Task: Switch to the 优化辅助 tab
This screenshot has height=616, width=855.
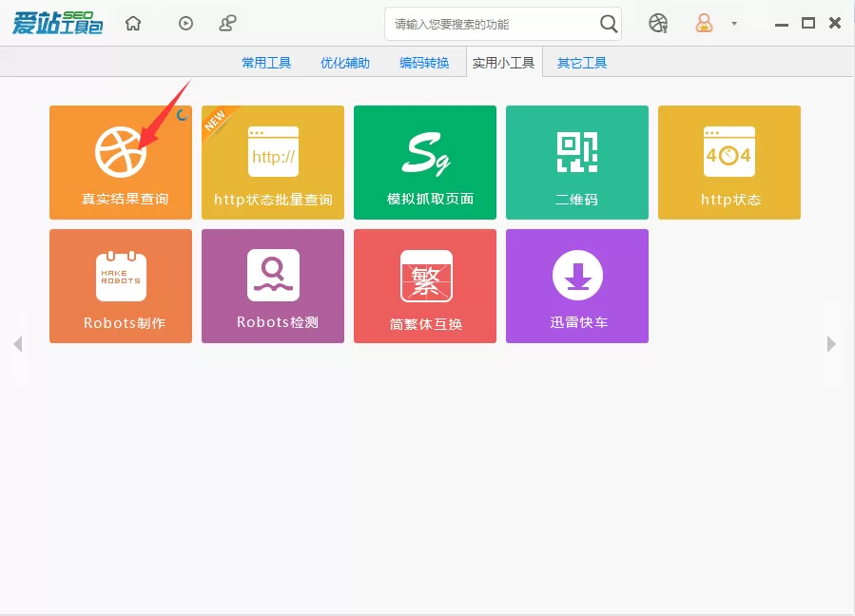Action: pos(345,63)
